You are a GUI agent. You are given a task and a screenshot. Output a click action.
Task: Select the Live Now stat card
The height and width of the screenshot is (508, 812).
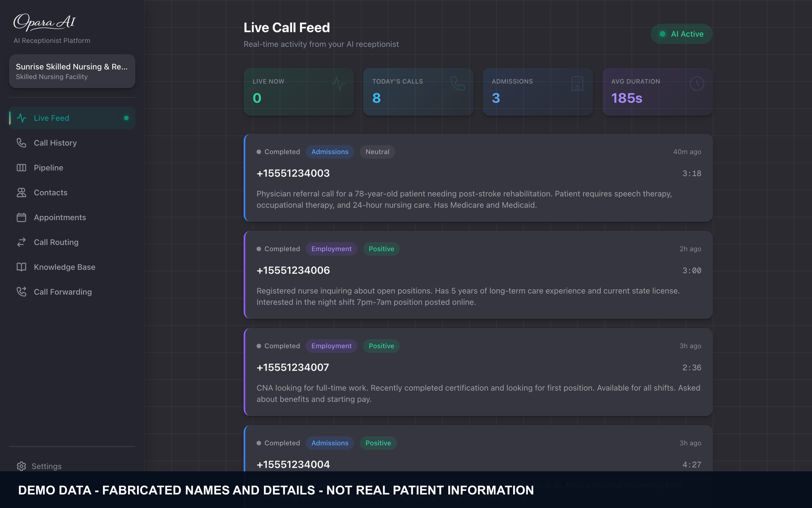coord(299,92)
